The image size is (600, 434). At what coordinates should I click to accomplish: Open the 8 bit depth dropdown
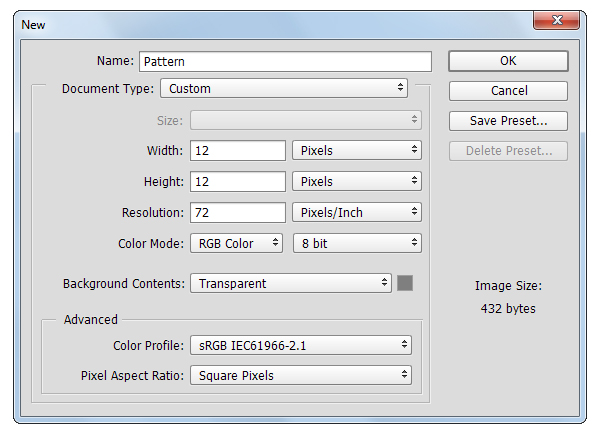pyautogui.click(x=357, y=243)
